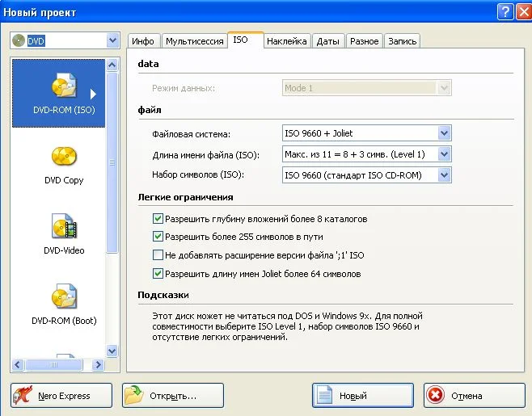Open the Запись tab
The height and width of the screenshot is (416, 532).
tap(403, 41)
